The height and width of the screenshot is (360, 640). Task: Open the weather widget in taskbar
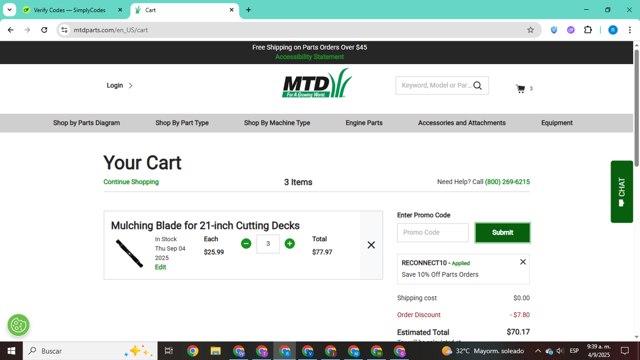483,351
